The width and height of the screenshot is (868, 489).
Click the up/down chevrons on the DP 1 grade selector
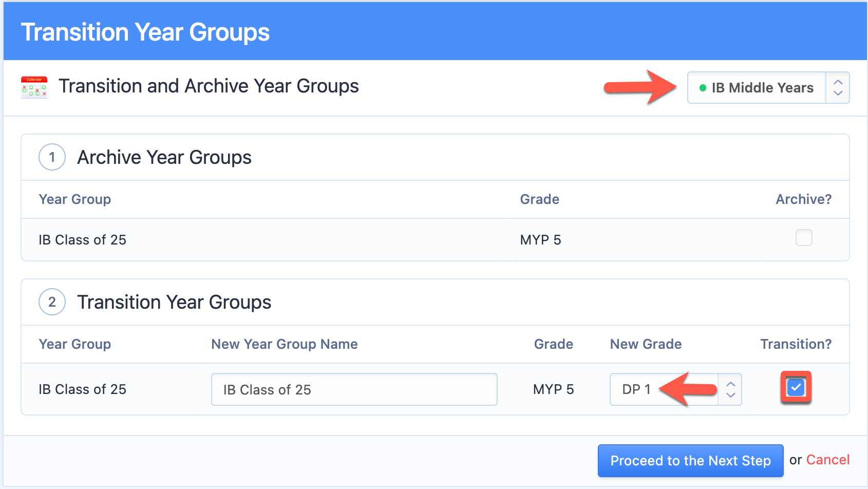point(730,389)
